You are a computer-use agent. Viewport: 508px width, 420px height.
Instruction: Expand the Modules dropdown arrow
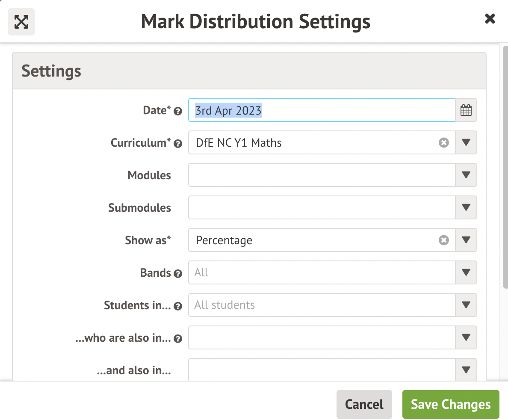click(x=466, y=175)
